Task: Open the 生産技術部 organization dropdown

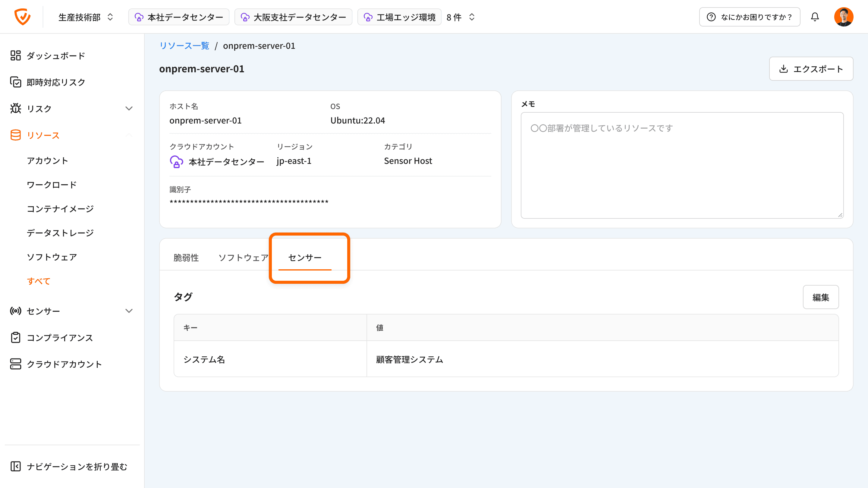Action: click(86, 17)
